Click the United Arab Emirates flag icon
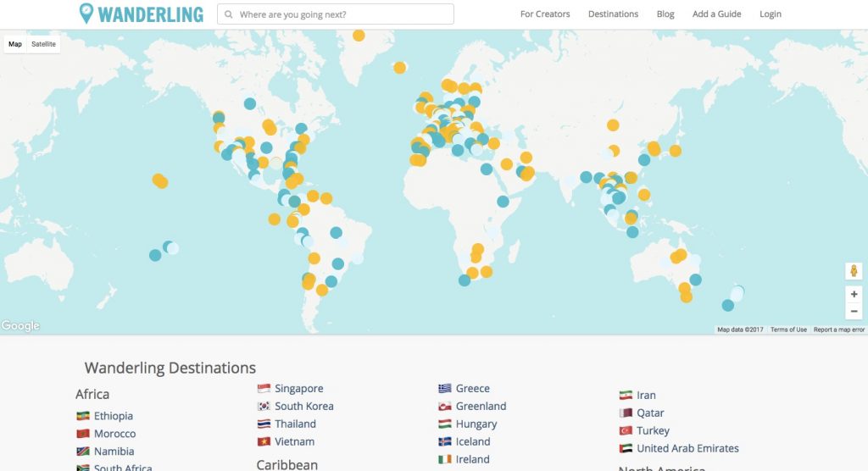Viewport: 868px width, 471px height. 626,448
